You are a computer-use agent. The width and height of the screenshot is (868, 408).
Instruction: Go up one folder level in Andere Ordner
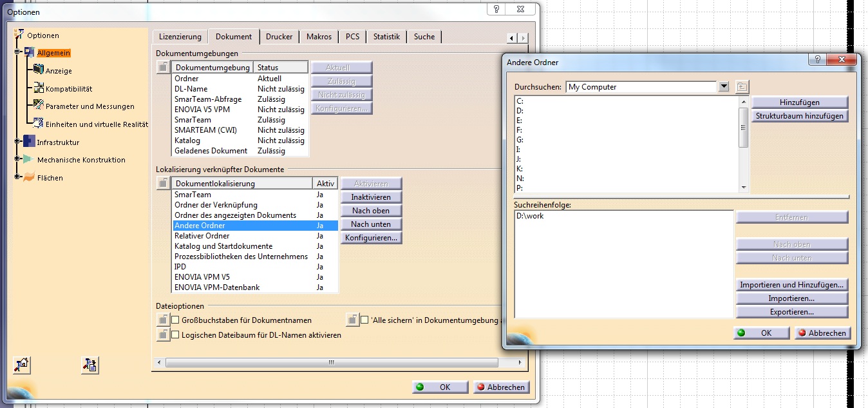coord(742,87)
